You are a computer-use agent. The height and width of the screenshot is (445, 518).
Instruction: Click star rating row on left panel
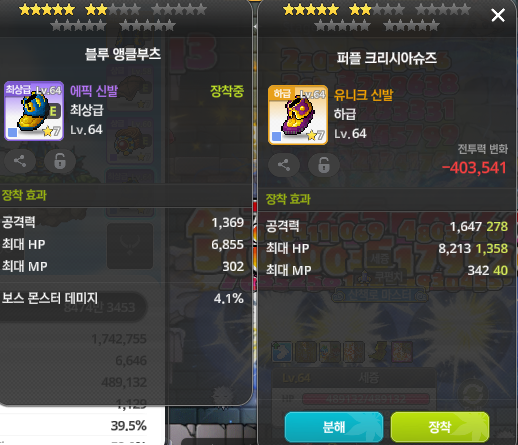[113, 17]
